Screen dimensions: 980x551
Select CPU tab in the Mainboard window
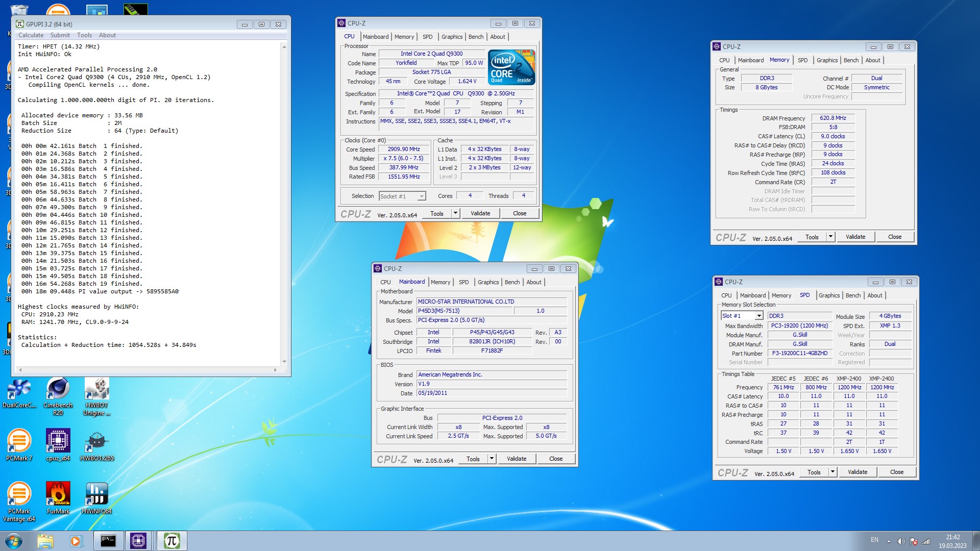tap(385, 282)
